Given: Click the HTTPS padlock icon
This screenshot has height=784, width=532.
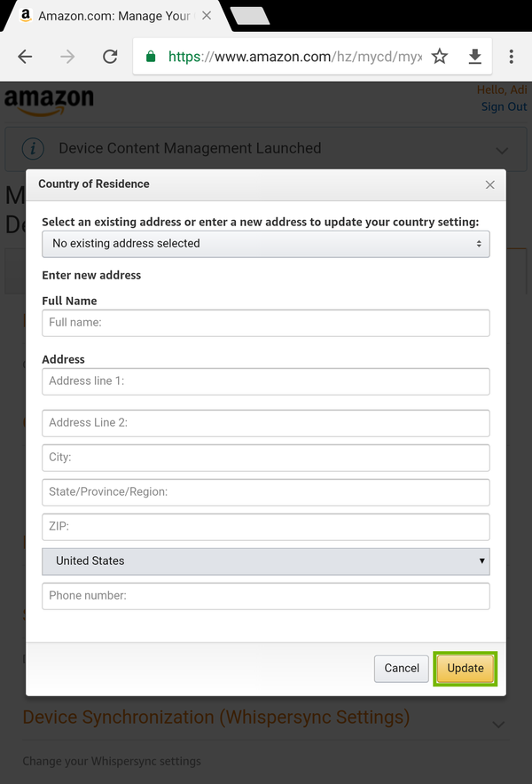Looking at the screenshot, I should coord(150,55).
